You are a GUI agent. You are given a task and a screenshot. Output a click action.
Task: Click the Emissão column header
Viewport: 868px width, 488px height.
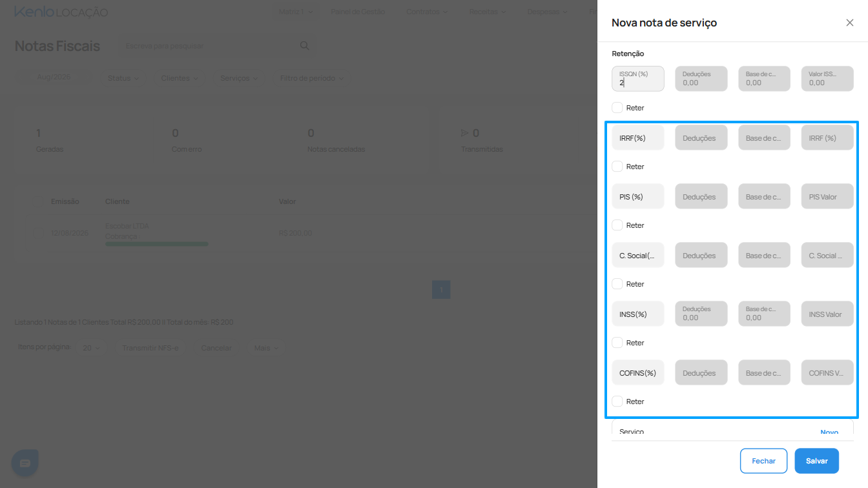click(x=65, y=201)
